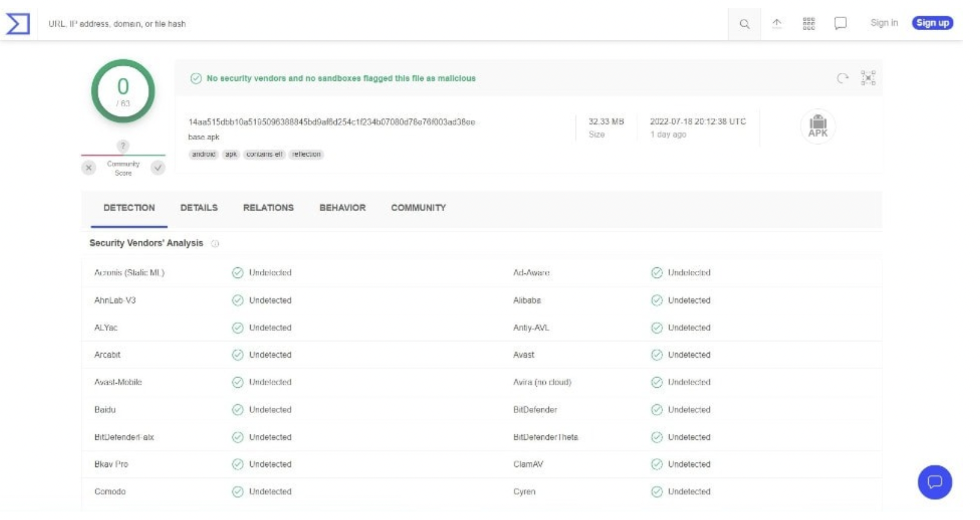Open the chat bubble button
Screen dimensions: 980x520
[x=935, y=482]
